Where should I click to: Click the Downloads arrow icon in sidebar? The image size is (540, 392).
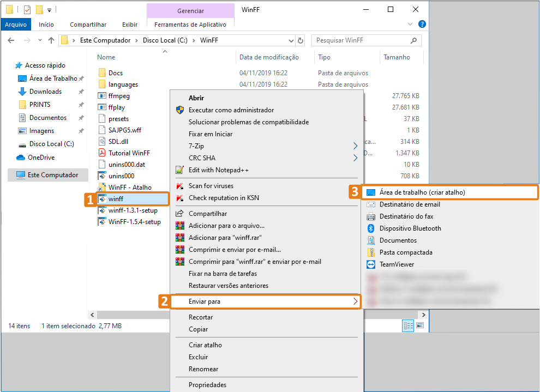[x=22, y=92]
